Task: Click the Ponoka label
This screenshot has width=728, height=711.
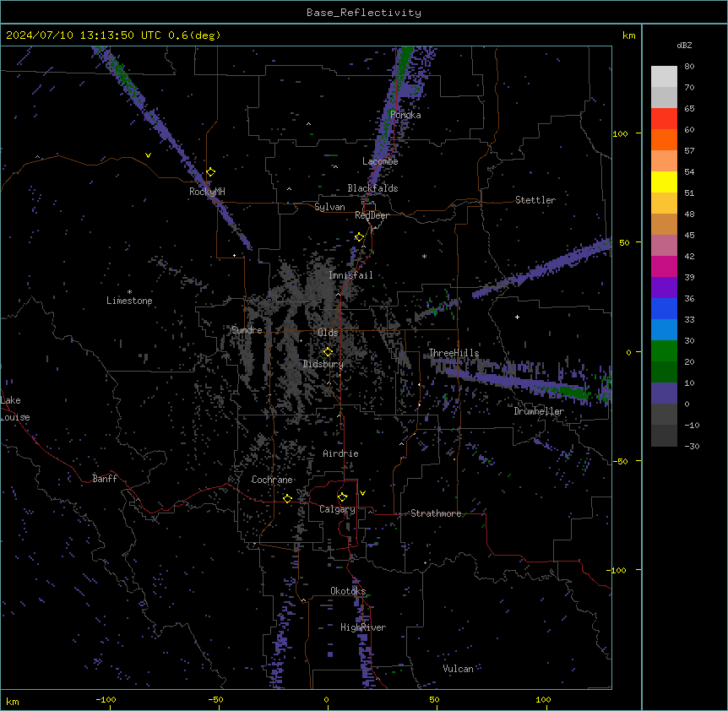Action: pos(405,115)
